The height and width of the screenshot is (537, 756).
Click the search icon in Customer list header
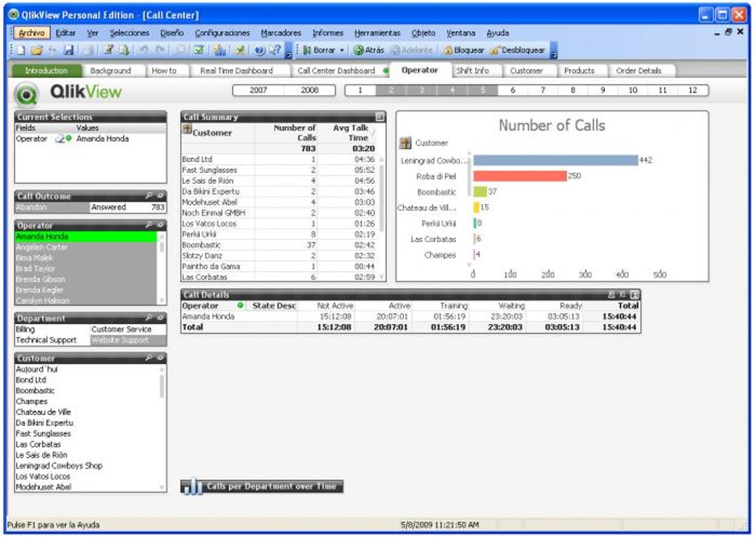pos(149,358)
